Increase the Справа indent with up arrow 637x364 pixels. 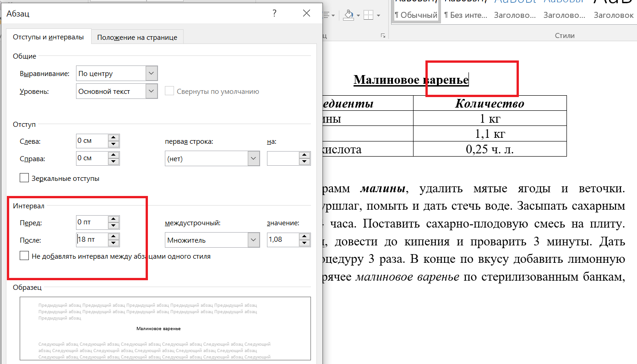click(x=114, y=155)
